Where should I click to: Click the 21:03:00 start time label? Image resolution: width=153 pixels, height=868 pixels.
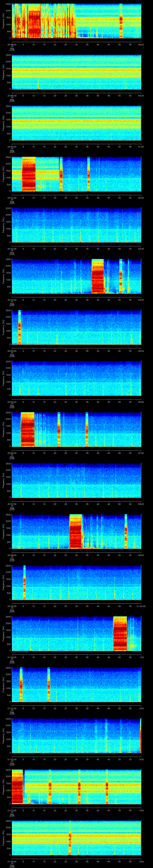12,810
